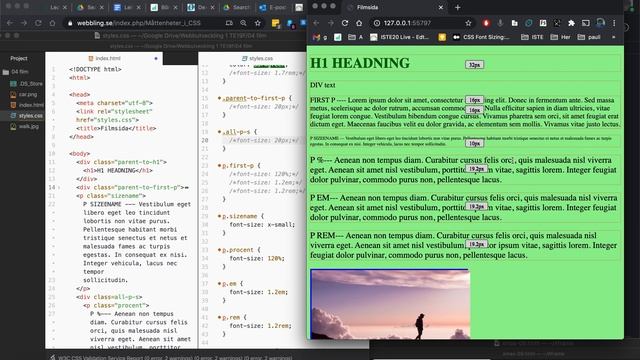This screenshot has height=360, width=640.
Task: Click the <h1>H1 HEADNING</h1> line in index.html
Action: pyautogui.click(x=118, y=170)
